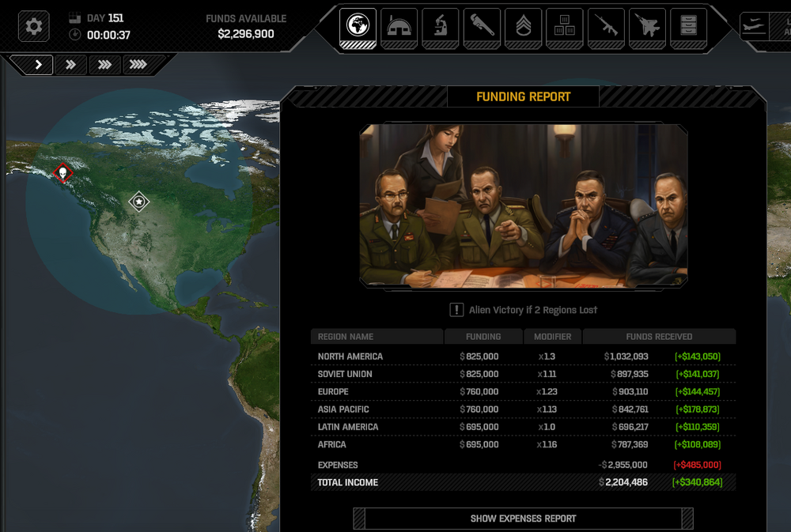Click Soviet Union's x1.11 modifier
This screenshot has height=532, width=791.
click(x=547, y=374)
